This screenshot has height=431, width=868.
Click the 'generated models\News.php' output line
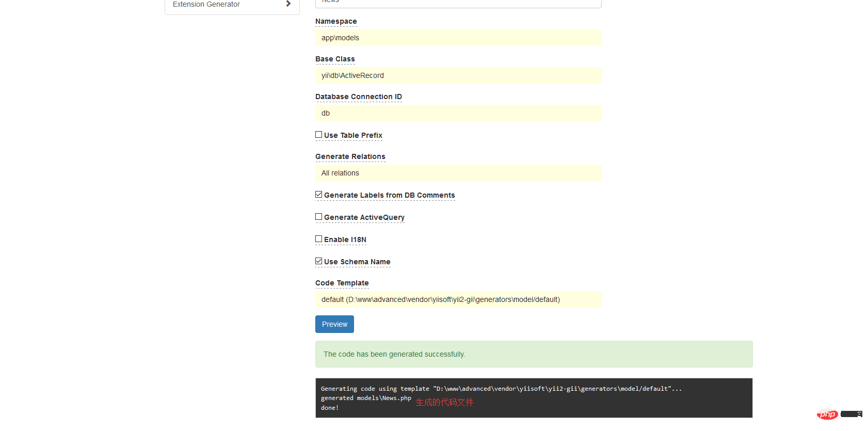point(366,398)
